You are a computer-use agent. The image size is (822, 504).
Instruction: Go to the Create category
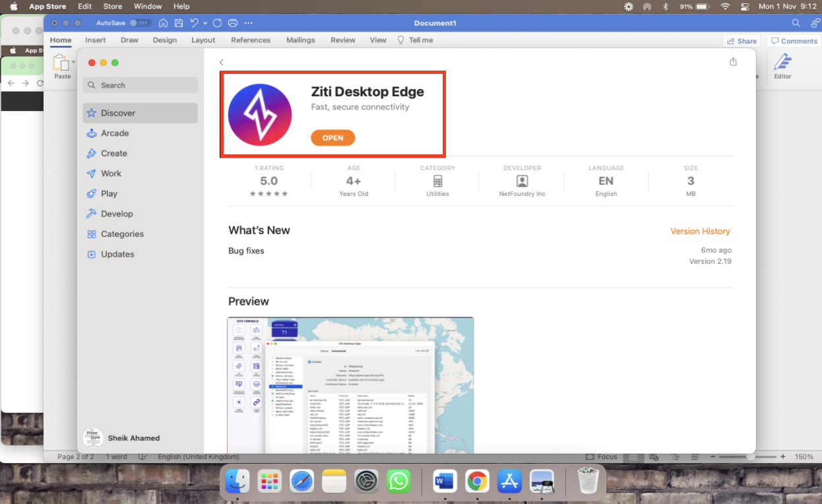[140, 153]
